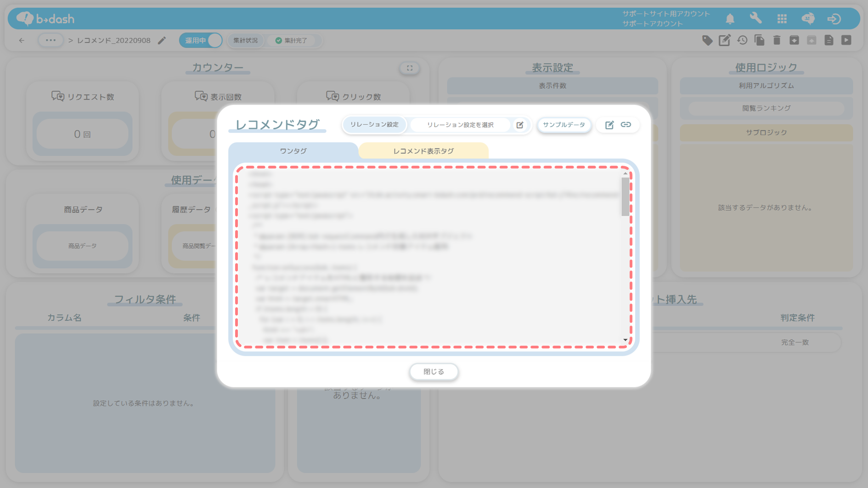Switch to the レコメンド表示タグ tab

click(423, 151)
